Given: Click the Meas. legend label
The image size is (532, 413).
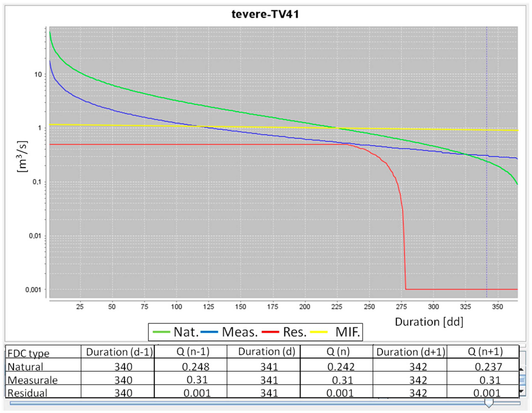Looking at the screenshot, I should point(240,332).
